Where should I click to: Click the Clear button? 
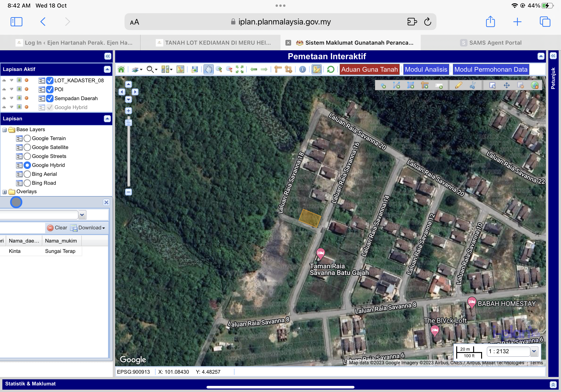coord(57,228)
